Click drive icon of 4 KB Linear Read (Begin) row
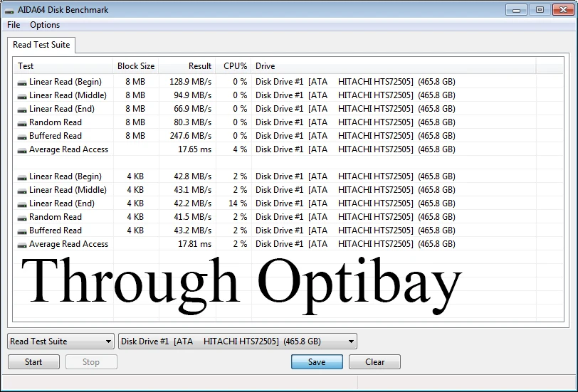The image size is (578, 392). 22,177
